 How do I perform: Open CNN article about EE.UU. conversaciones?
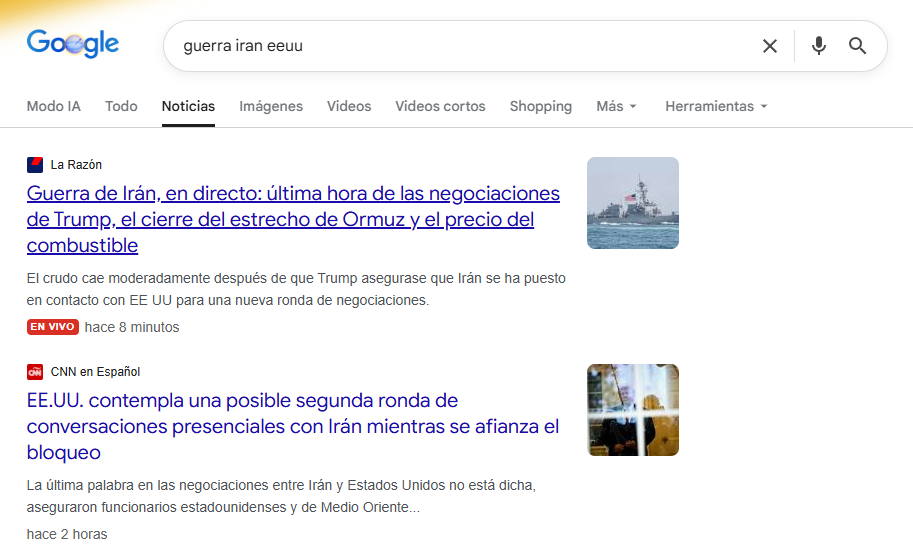(x=293, y=426)
